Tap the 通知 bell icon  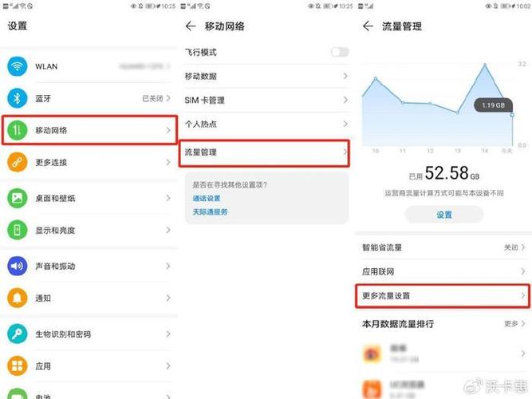tap(17, 298)
